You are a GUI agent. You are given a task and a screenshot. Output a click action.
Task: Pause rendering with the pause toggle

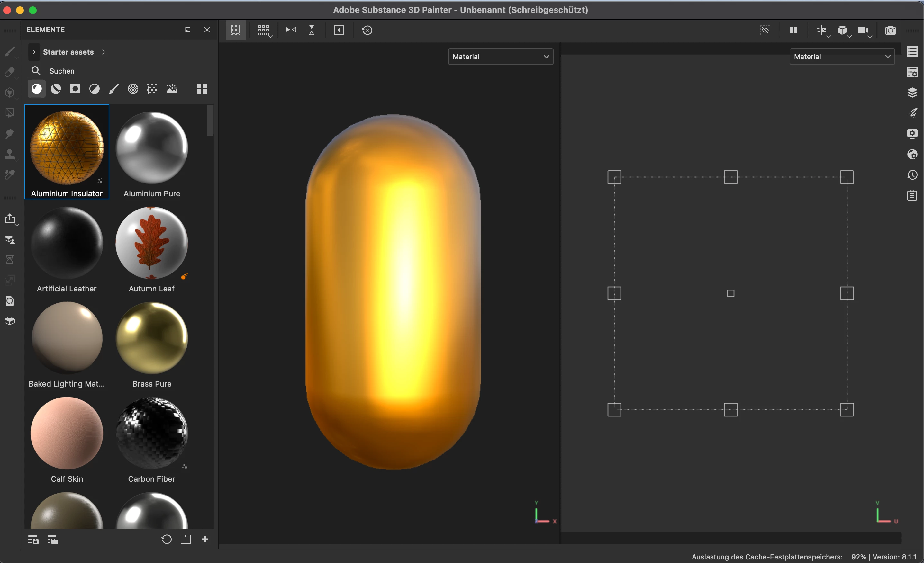point(793,30)
